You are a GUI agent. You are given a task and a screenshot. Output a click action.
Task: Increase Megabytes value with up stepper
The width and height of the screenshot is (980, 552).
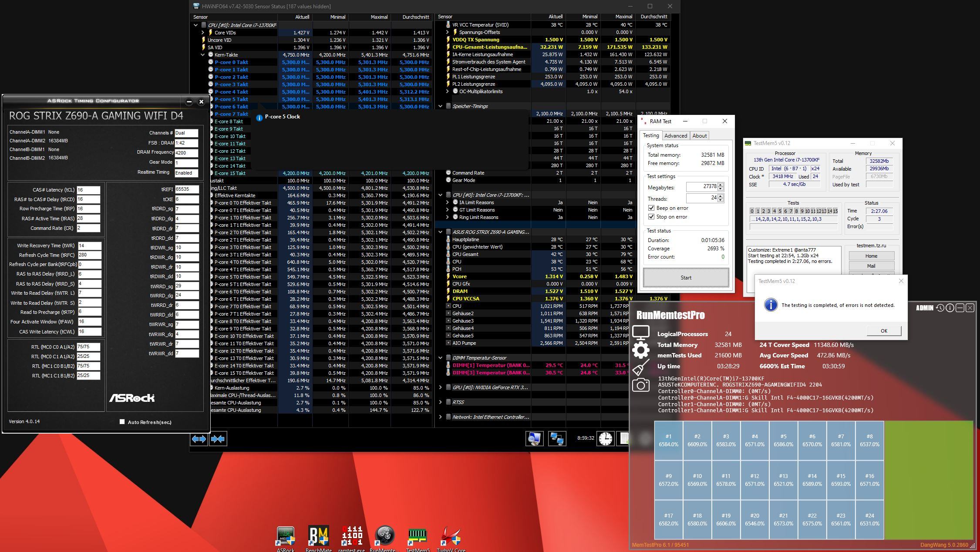coord(721,185)
